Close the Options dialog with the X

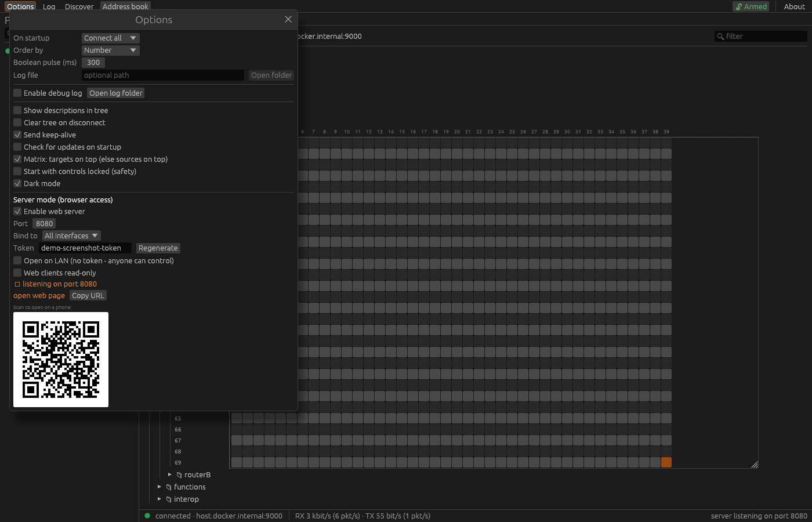coord(288,19)
